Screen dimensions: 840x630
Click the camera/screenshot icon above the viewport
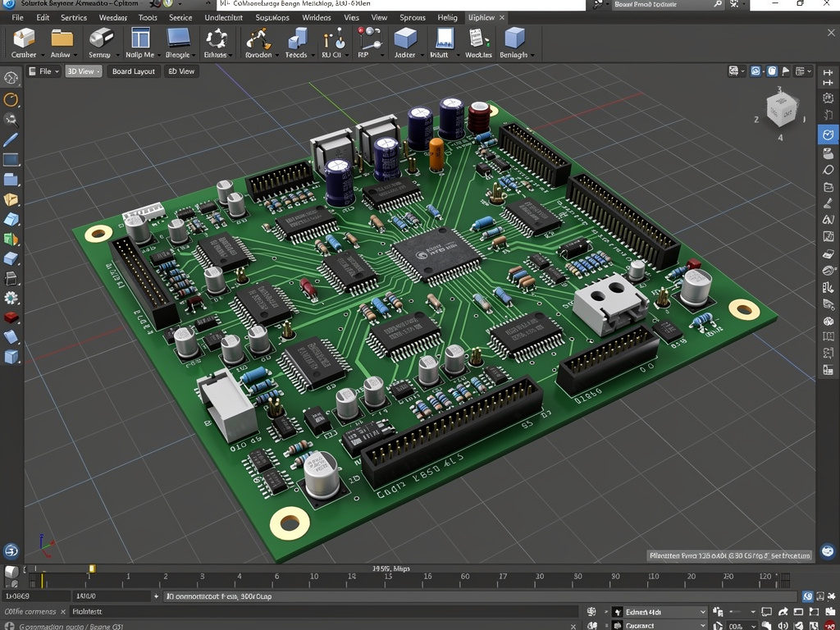(x=733, y=72)
